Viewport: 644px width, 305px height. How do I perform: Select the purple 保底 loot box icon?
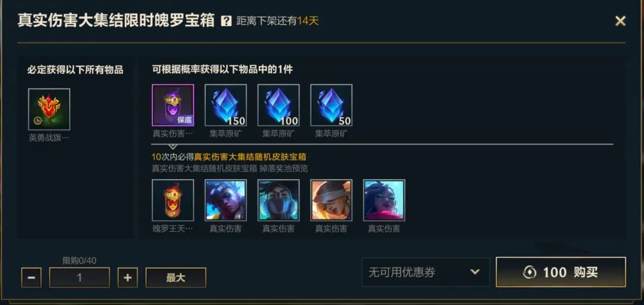pyautogui.click(x=173, y=105)
